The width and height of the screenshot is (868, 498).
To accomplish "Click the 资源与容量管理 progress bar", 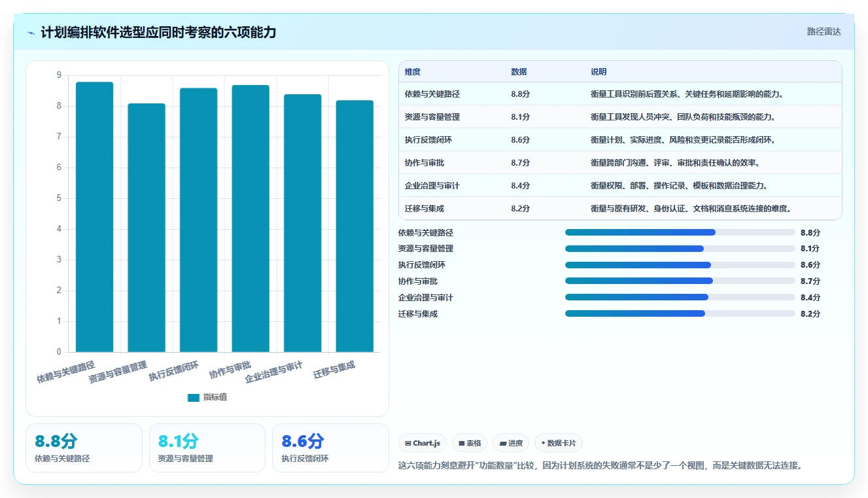I will [x=680, y=249].
